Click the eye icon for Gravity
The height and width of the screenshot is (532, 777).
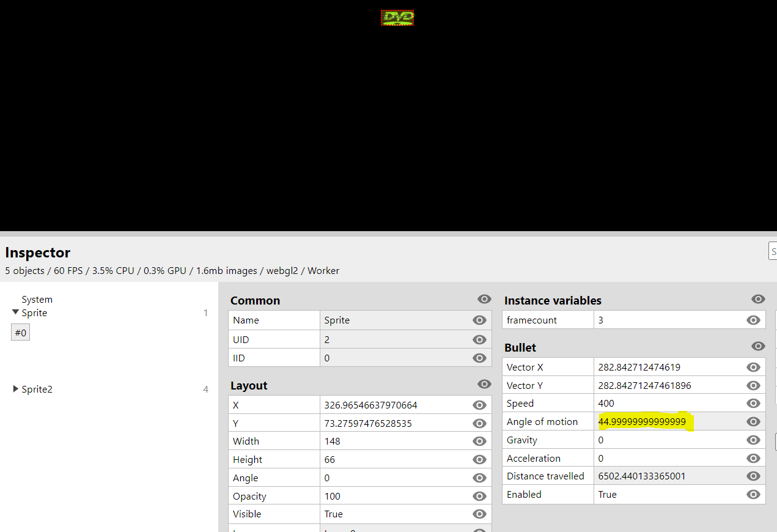point(753,440)
